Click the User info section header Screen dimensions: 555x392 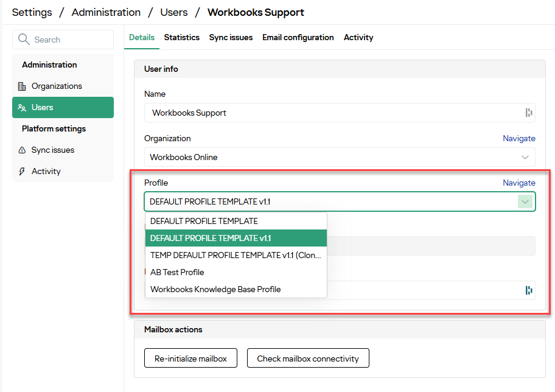340,69
